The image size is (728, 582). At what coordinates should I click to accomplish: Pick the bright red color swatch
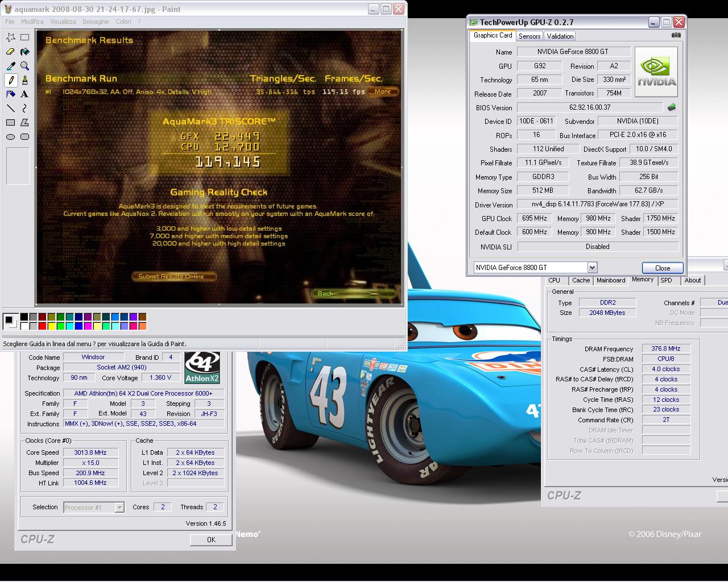pos(43,326)
